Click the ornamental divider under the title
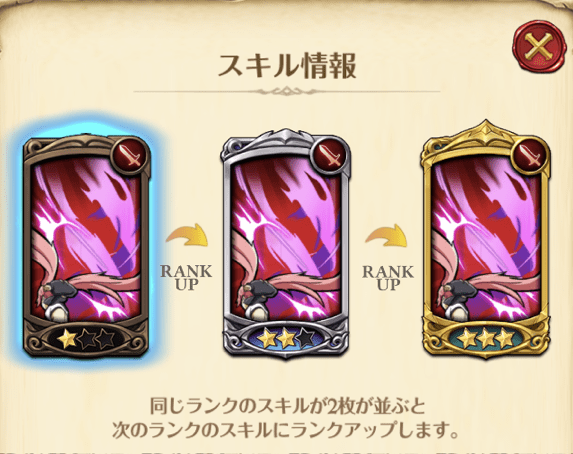 287,91
